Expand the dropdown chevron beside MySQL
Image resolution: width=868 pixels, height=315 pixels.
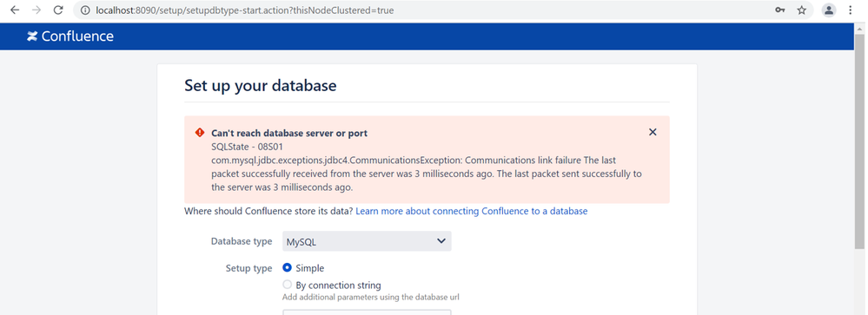point(441,241)
